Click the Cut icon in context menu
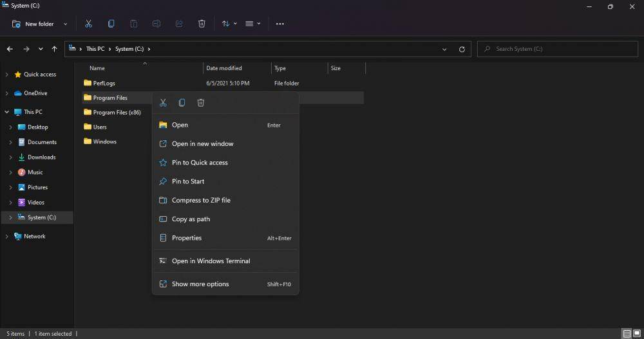Screen dimensions: 644x339 click(163, 103)
